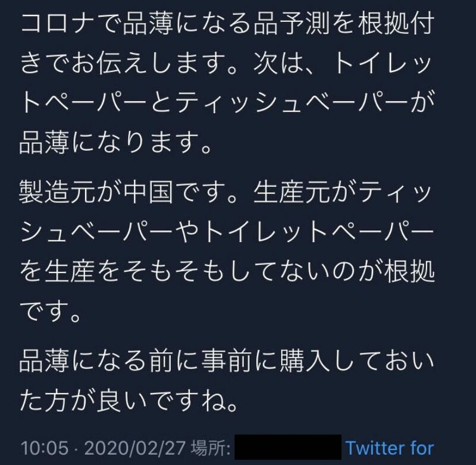Open the "Twitter for" source link
476x465 pixels.
390,447
